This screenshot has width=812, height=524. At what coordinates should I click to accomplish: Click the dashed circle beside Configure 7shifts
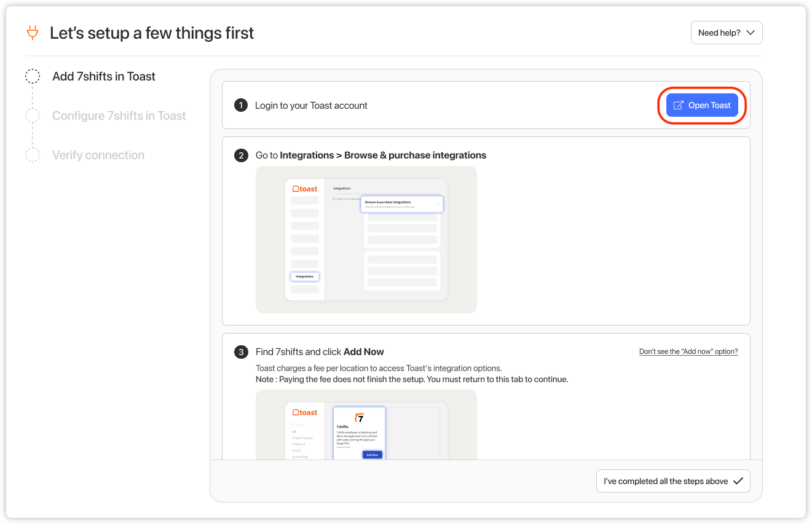[x=33, y=116]
